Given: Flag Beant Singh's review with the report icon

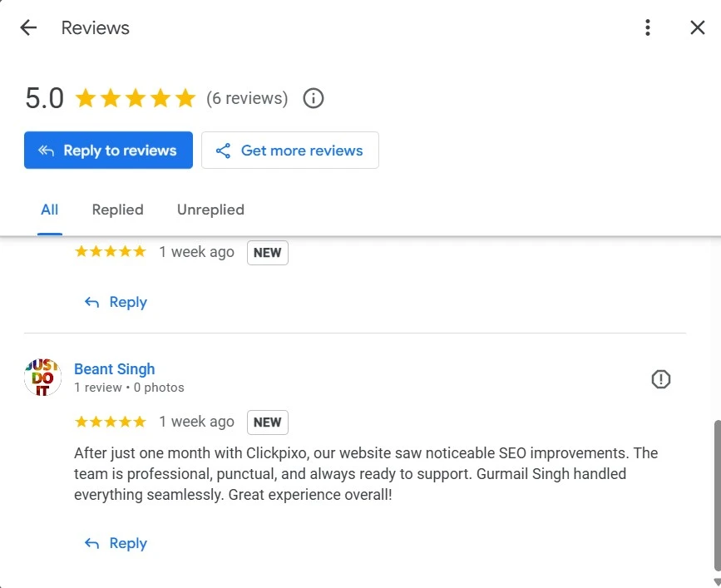Looking at the screenshot, I should tap(661, 379).
